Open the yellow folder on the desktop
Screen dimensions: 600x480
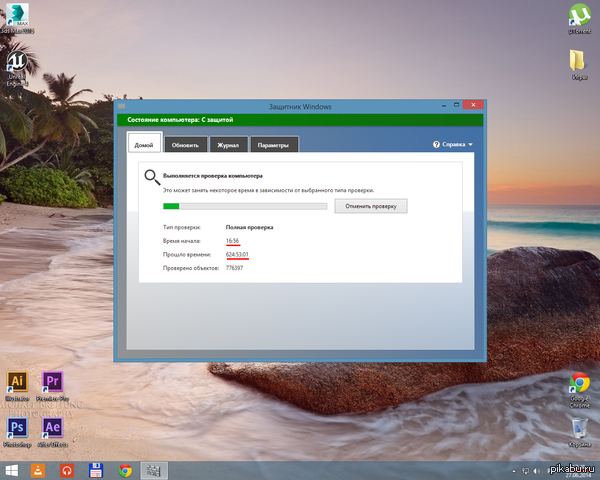(x=579, y=61)
